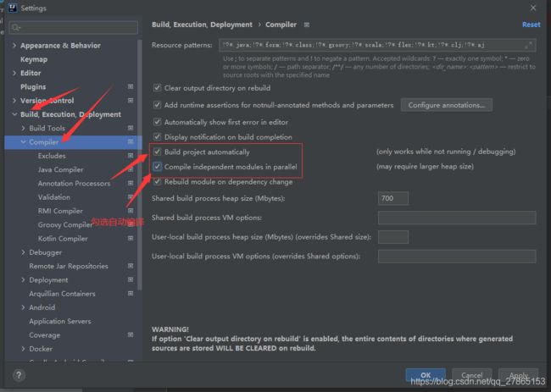The image size is (551, 392).
Task: Click the project-level icon next to Excludes
Action: point(131,156)
